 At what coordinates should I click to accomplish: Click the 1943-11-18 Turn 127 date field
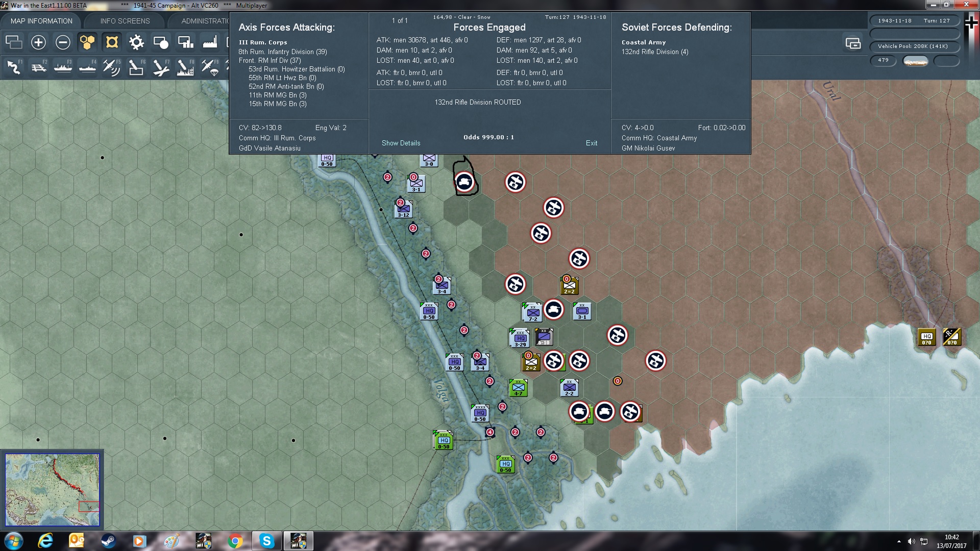point(914,21)
